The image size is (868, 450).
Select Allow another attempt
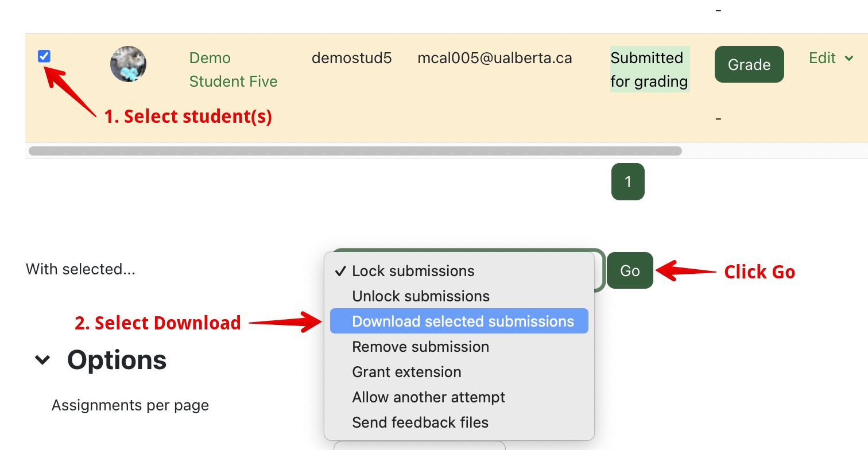pos(428,397)
